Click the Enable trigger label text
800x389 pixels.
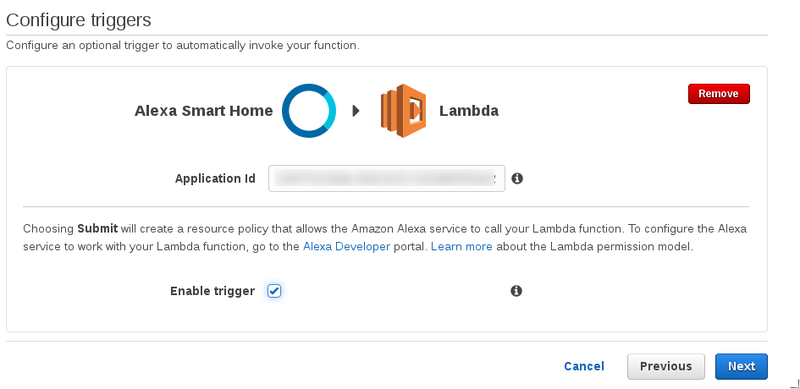point(212,291)
